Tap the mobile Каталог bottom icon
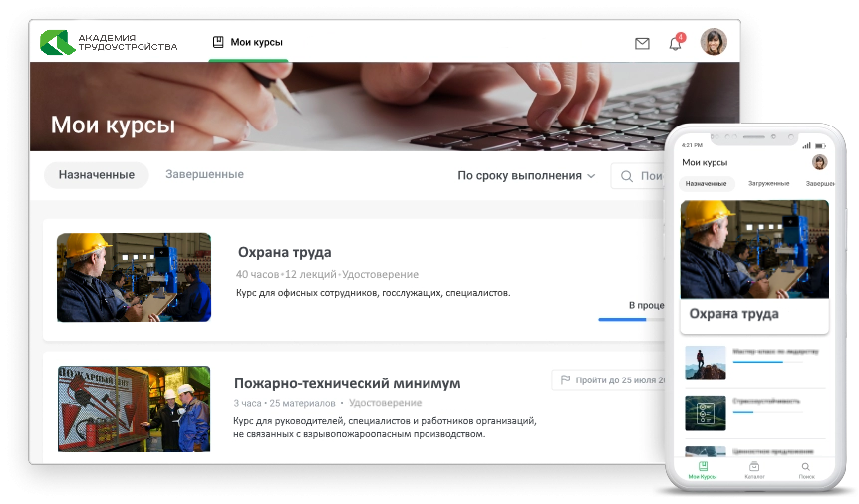Image resolution: width=859 pixels, height=504 pixels. pyautogui.click(x=754, y=470)
